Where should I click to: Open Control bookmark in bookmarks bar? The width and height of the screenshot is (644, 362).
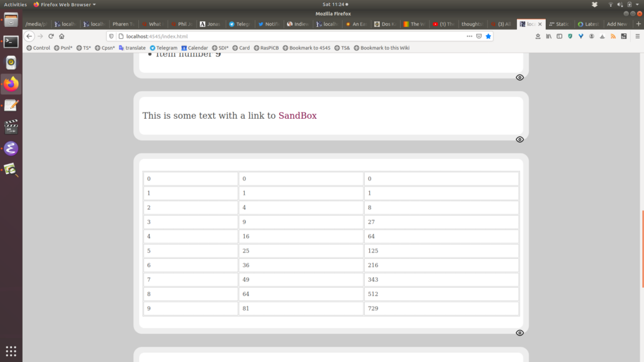pos(38,48)
